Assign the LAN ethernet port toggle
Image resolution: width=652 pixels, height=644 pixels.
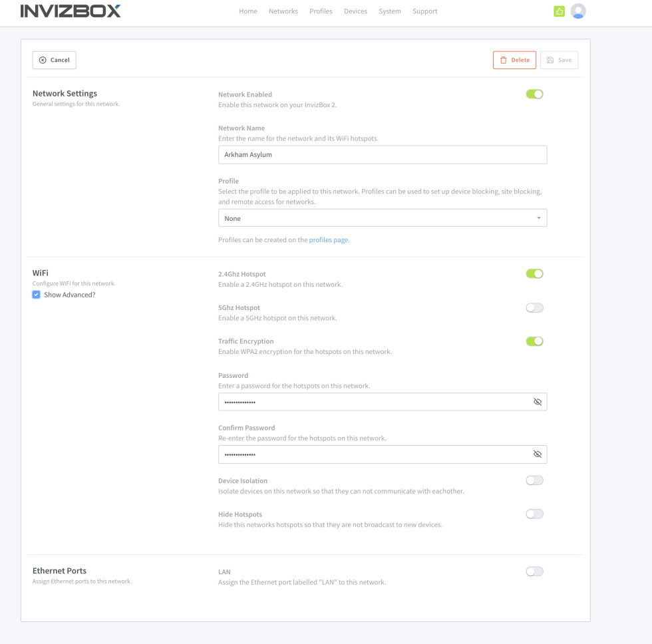coord(534,571)
